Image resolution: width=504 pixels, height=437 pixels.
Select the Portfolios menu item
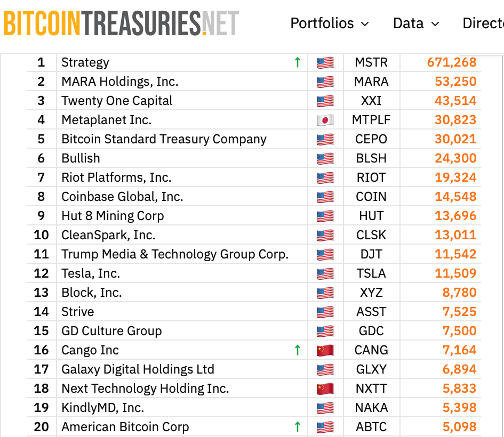[x=322, y=23]
